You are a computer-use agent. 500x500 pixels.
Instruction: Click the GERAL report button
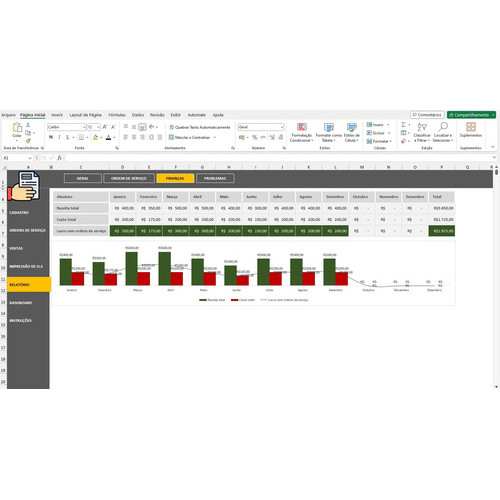(83, 178)
